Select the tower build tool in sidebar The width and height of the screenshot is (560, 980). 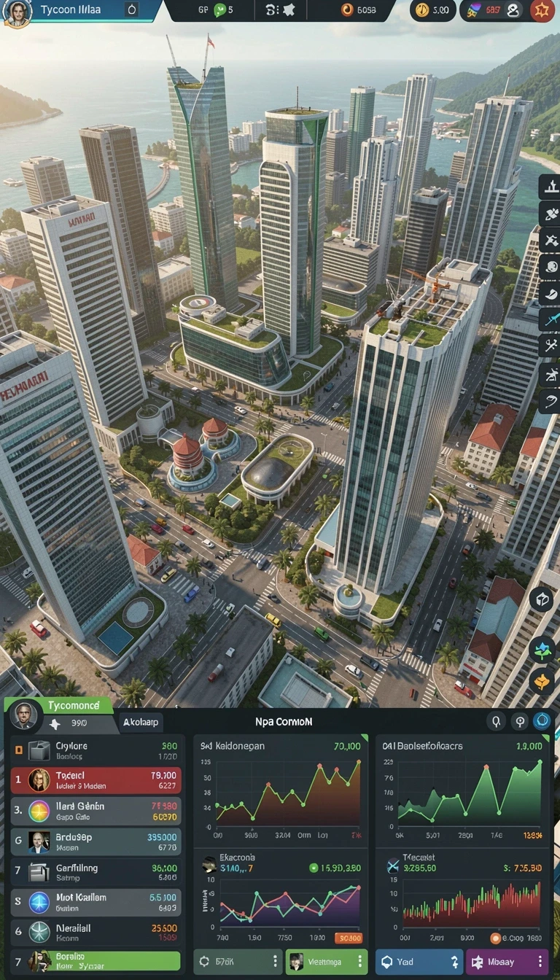click(x=549, y=187)
